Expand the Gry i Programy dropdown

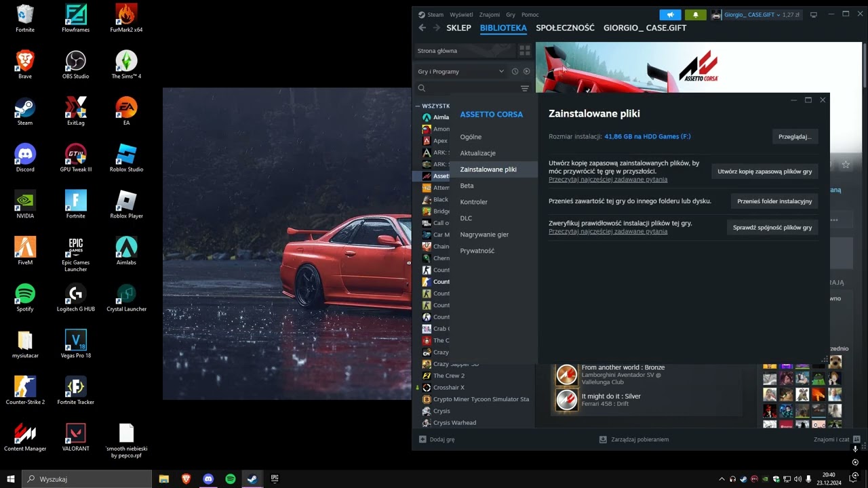pyautogui.click(x=462, y=71)
